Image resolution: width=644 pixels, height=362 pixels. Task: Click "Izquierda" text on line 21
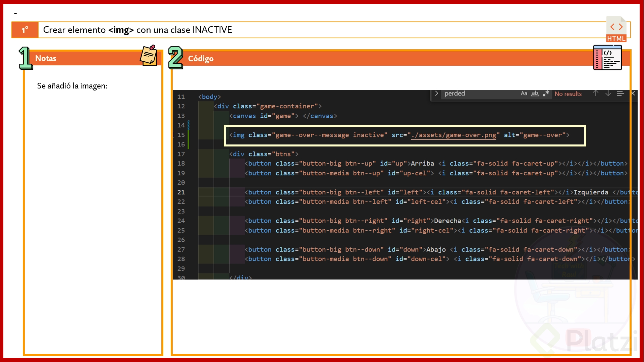coord(591,192)
